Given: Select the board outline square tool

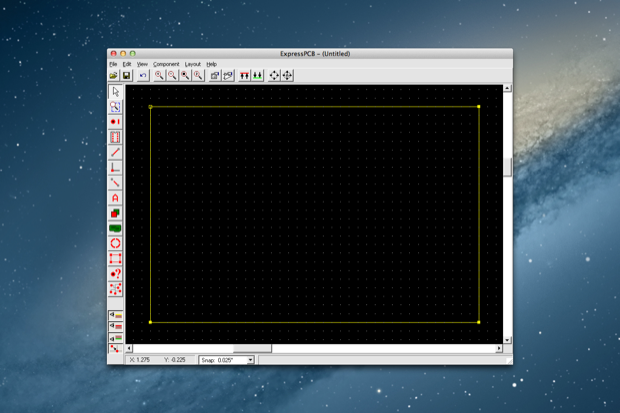Looking at the screenshot, I should tap(115, 258).
